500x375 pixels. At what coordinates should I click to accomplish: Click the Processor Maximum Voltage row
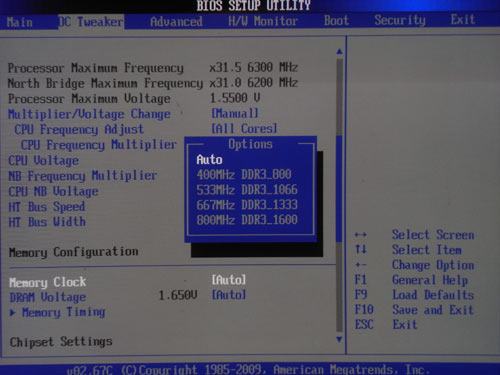coord(134,98)
